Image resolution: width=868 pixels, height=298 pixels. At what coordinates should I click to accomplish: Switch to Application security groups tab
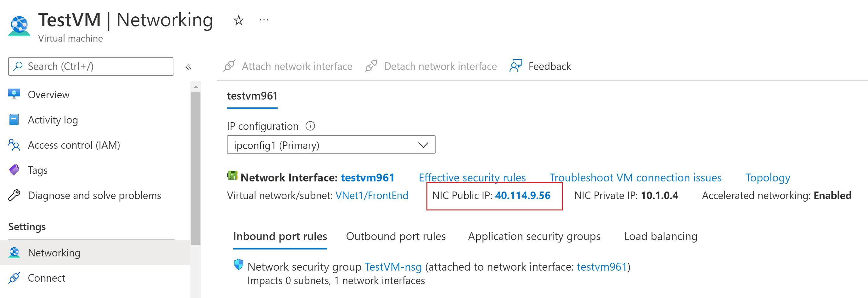point(534,236)
